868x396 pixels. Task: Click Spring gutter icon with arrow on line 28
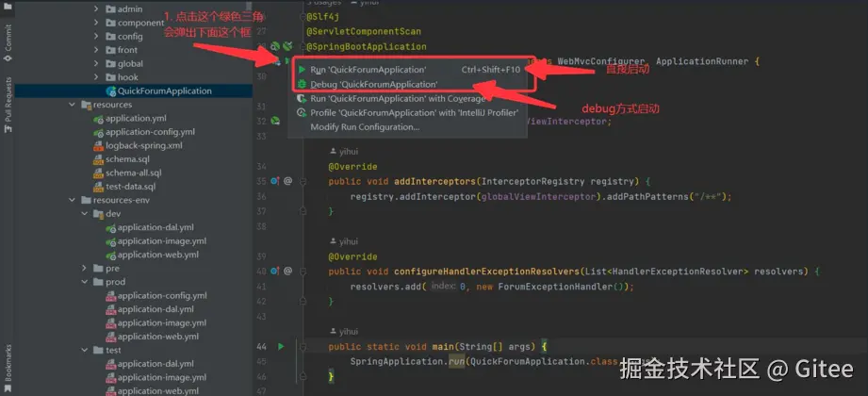point(287,46)
